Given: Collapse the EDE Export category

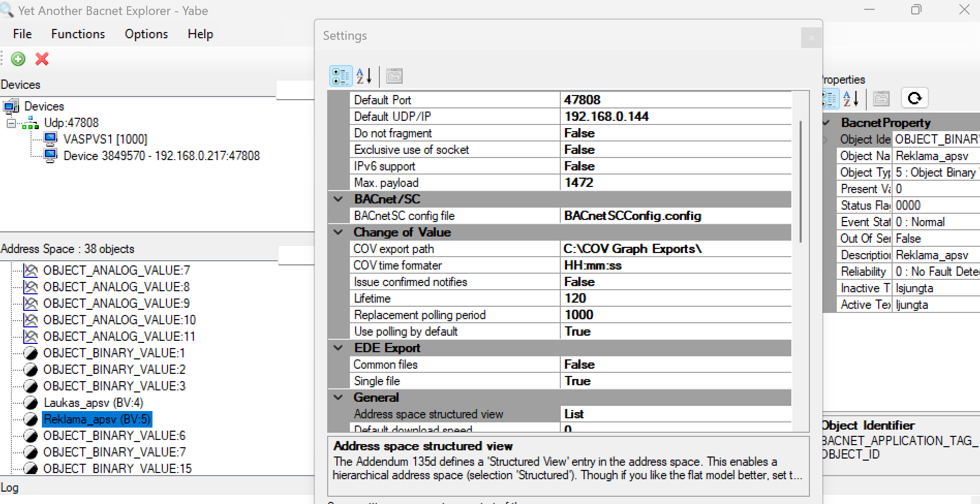Looking at the screenshot, I should (339, 348).
